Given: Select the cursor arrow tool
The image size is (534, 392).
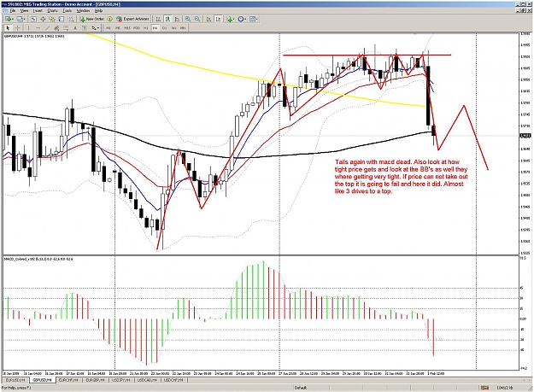Looking at the screenshot, I should 8,28.
